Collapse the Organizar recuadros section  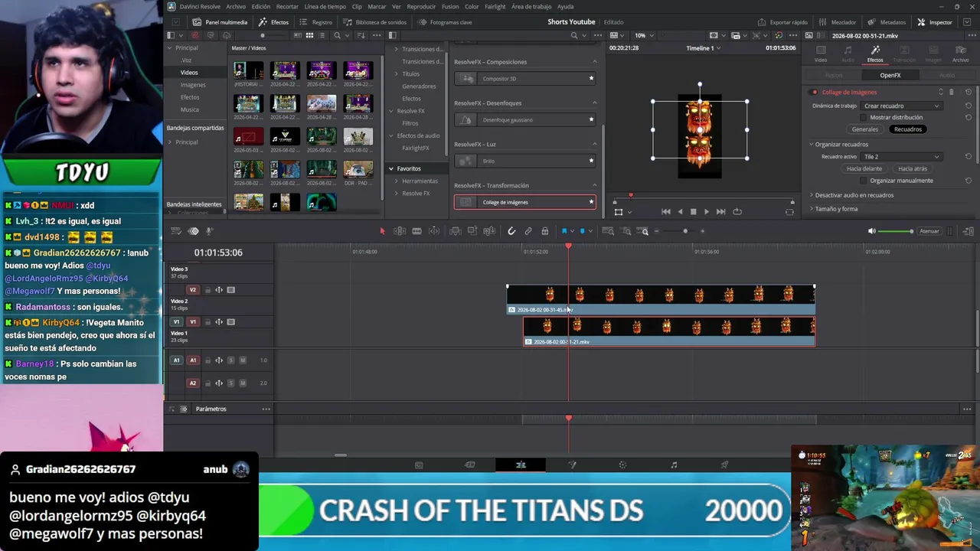click(x=812, y=144)
